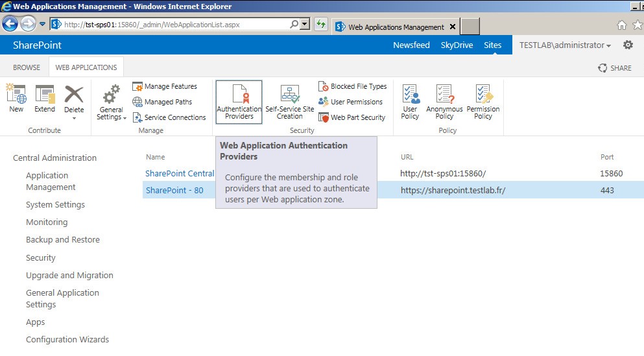Click the Internet Explorer title bar icon
Image resolution: width=644 pixels, height=356 pixels.
(x=6, y=6)
